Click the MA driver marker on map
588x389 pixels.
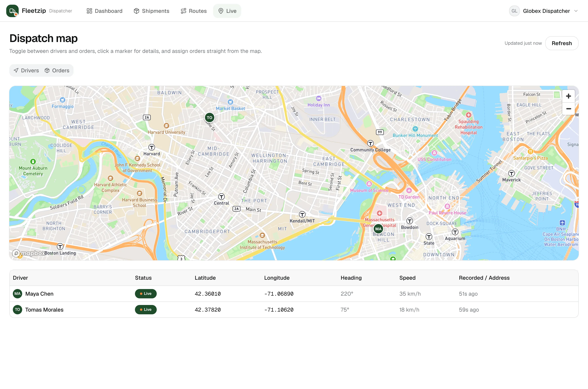(378, 229)
